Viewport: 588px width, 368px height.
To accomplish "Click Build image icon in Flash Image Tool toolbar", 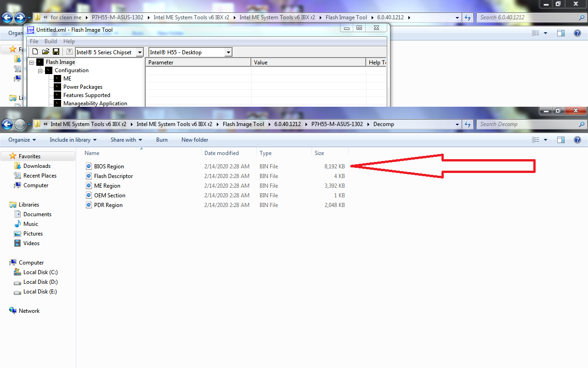I will point(69,52).
